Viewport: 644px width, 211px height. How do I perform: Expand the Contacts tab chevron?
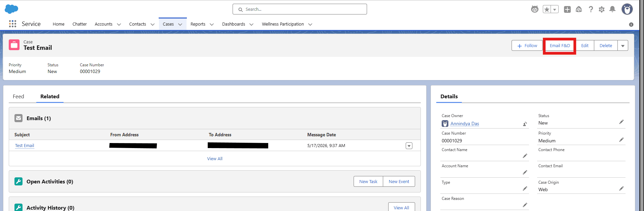153,24
